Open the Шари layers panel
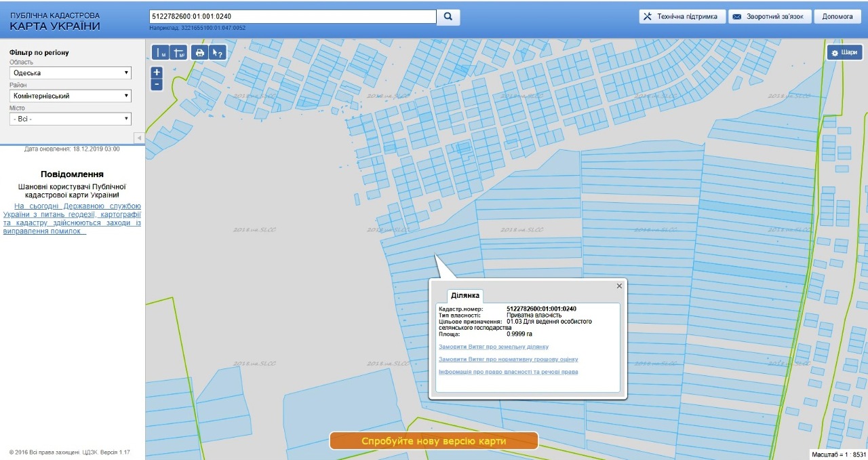This screenshot has height=460, width=868. (844, 52)
